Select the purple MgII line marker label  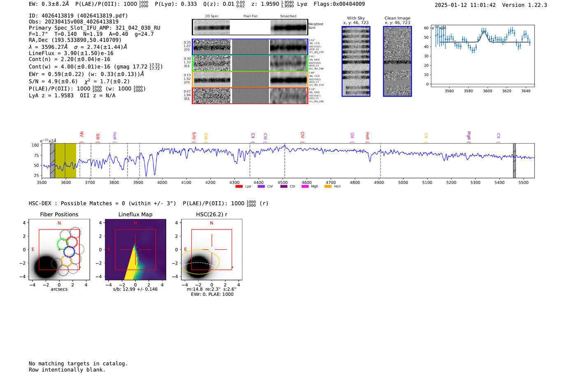point(469,136)
